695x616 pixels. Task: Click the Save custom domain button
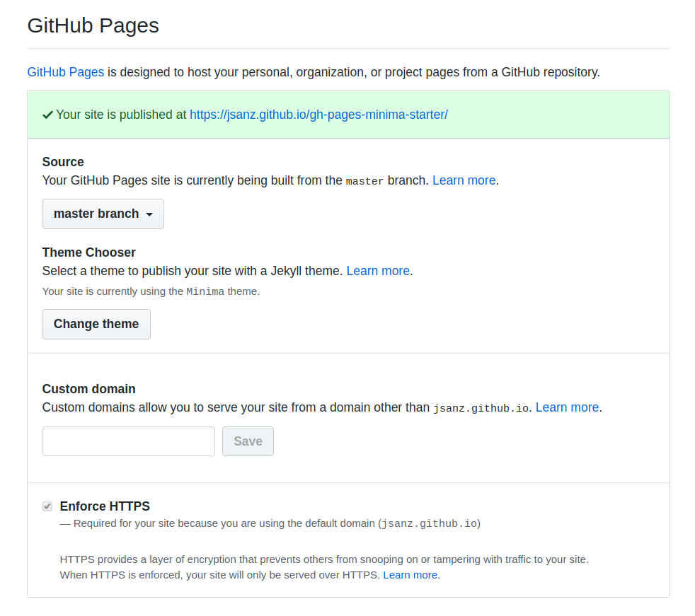click(x=248, y=441)
